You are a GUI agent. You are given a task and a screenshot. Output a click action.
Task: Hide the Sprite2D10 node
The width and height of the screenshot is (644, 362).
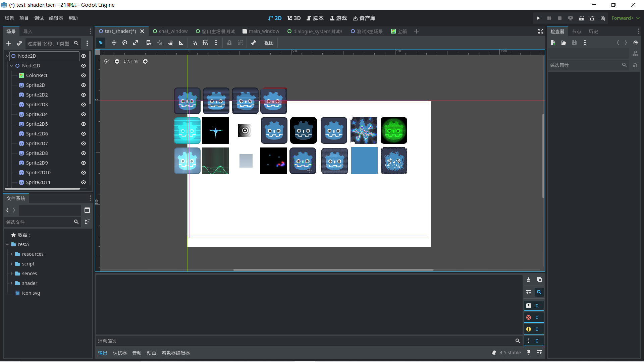click(84, 173)
